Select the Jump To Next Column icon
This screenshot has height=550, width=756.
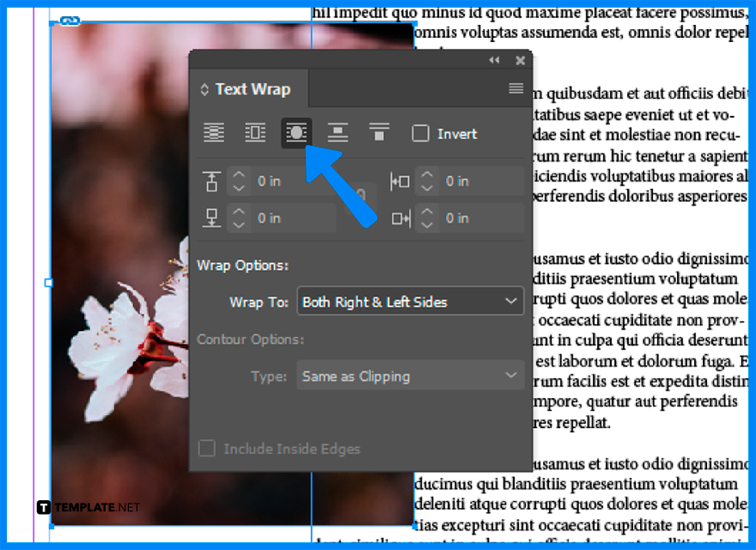[x=379, y=133]
